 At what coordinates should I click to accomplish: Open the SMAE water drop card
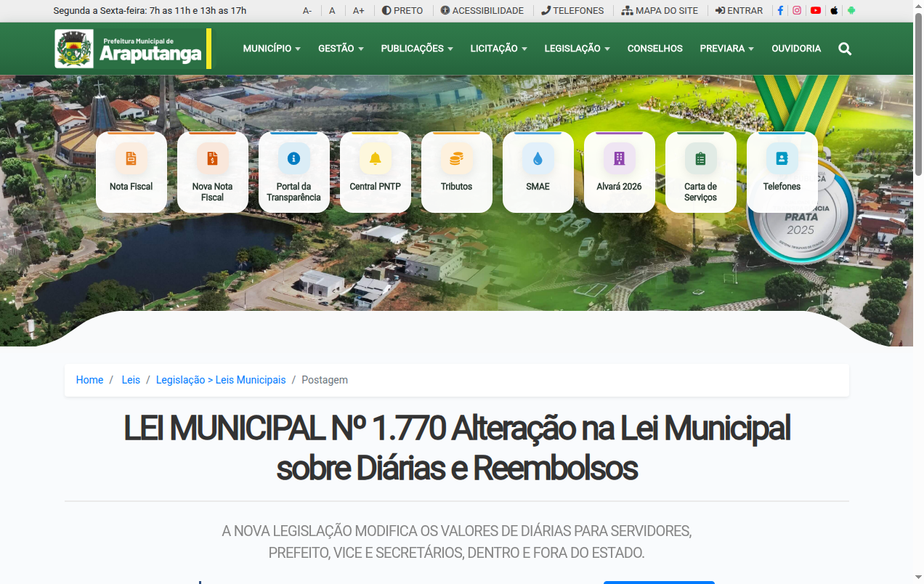(538, 172)
